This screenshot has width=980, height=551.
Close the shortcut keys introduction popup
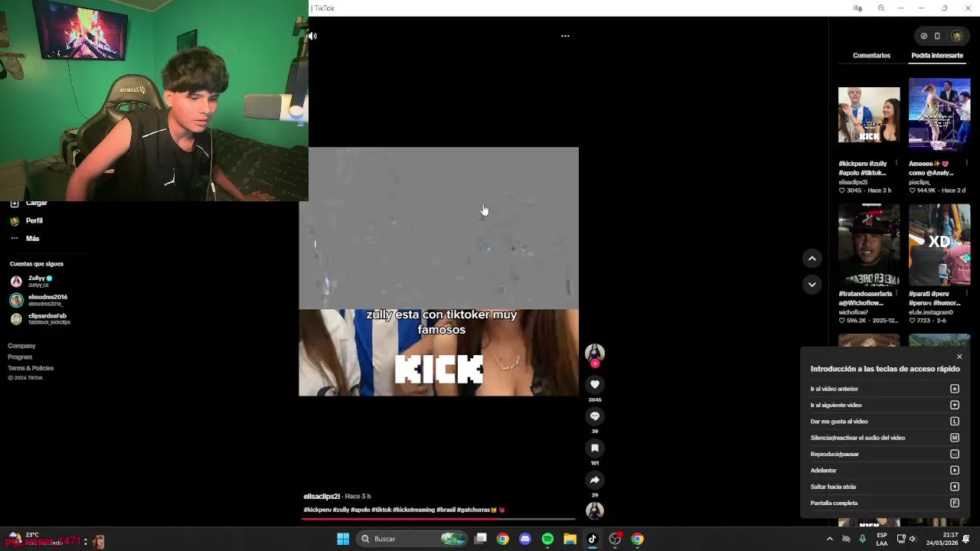tap(959, 357)
